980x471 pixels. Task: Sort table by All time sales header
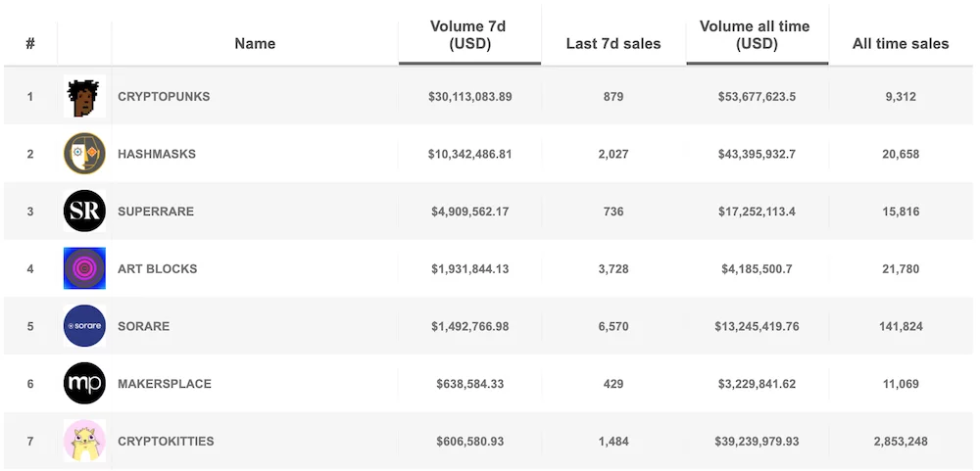coord(901,43)
